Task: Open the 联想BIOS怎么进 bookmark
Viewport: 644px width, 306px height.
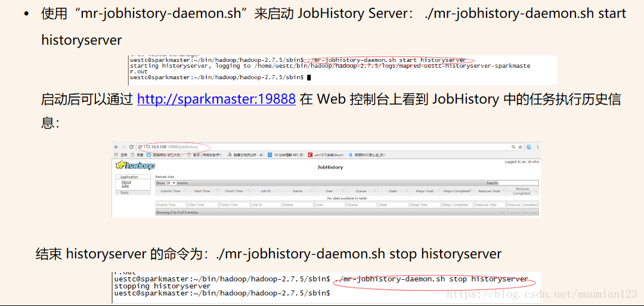Action: pos(367,155)
